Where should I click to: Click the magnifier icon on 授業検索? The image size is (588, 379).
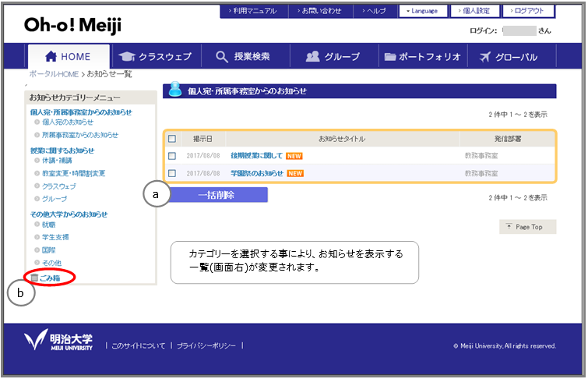tap(222, 57)
